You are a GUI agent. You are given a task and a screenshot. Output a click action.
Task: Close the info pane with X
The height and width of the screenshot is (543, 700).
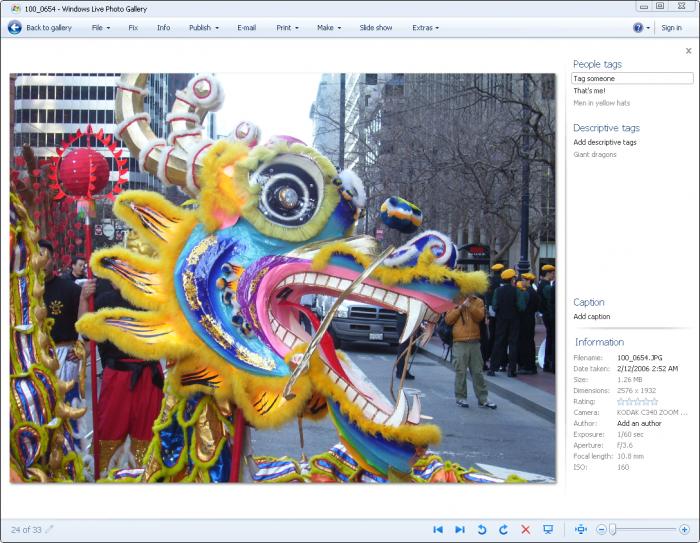pyautogui.click(x=688, y=51)
